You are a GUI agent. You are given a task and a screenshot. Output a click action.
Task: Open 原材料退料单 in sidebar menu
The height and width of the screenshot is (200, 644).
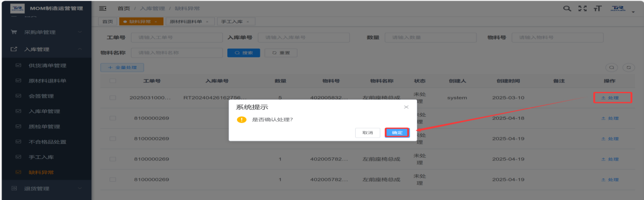click(x=48, y=81)
